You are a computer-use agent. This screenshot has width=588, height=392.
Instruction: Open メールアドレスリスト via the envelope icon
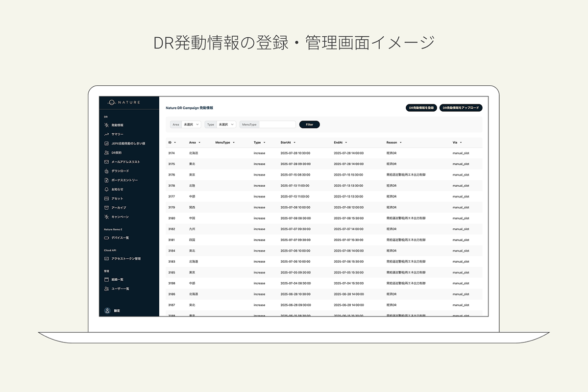pos(107,161)
